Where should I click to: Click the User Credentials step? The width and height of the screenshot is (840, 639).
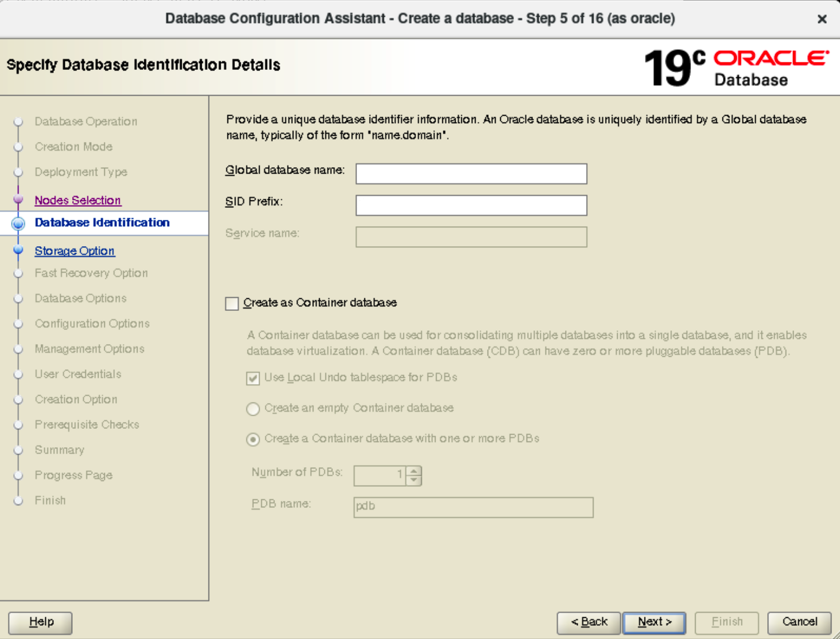tap(78, 374)
